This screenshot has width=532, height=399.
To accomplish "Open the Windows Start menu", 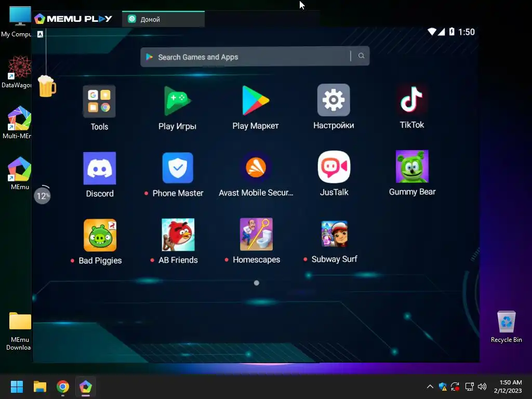I will [x=17, y=387].
